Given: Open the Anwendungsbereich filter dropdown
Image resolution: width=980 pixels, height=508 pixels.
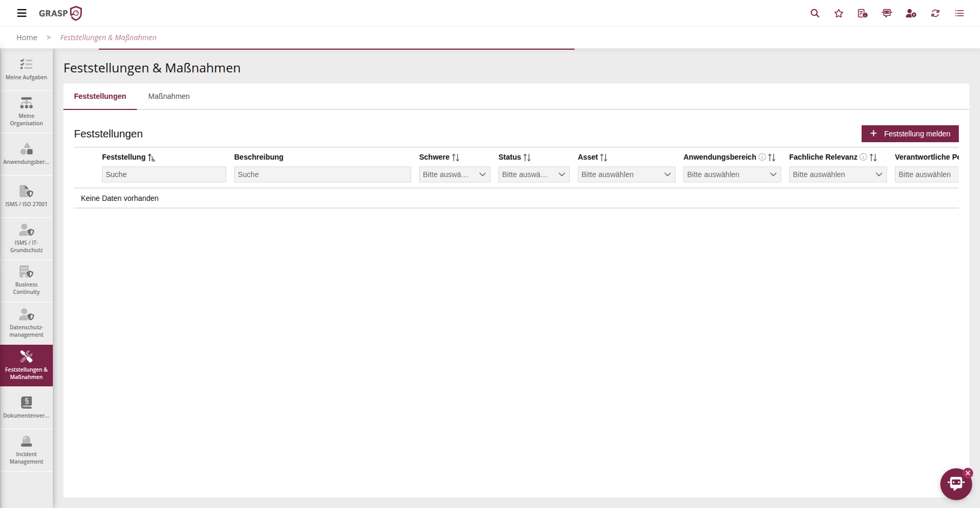Looking at the screenshot, I should (732, 174).
